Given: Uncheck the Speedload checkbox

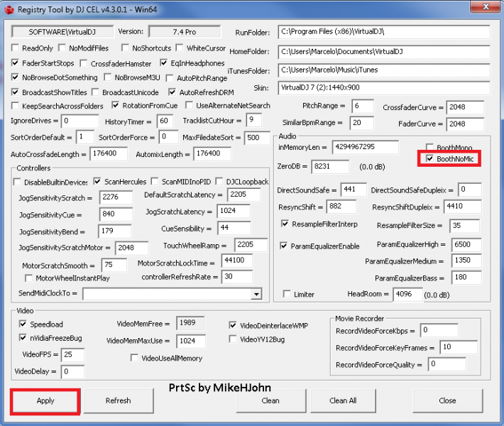Looking at the screenshot, I should pyautogui.click(x=23, y=324).
